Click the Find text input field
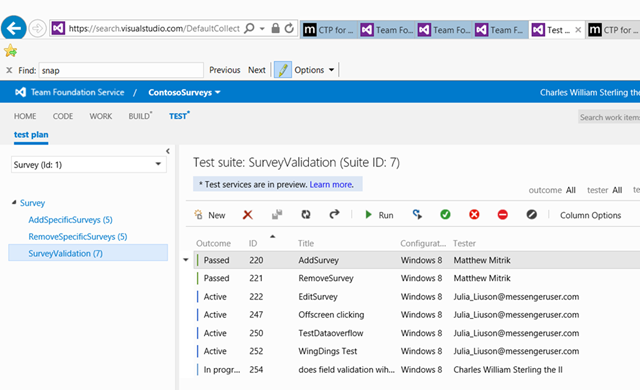The width and height of the screenshot is (640, 390). pyautogui.click(x=121, y=70)
